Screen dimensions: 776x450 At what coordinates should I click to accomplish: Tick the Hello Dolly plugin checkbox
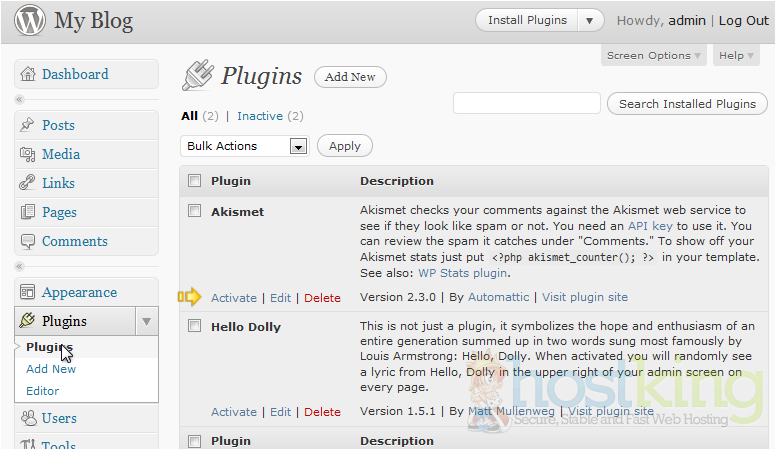[195, 326]
